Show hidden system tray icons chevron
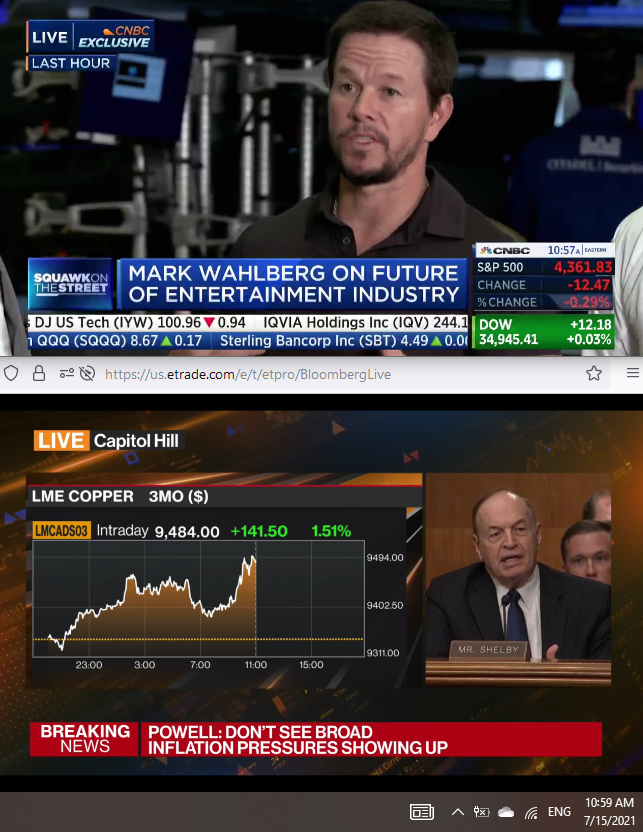Viewport: 643px width, 832px height. [x=457, y=812]
